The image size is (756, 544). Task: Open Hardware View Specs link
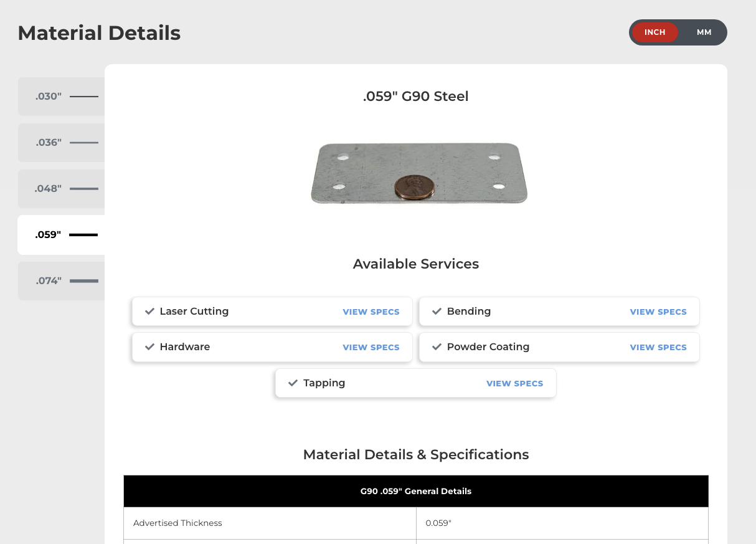click(x=371, y=347)
